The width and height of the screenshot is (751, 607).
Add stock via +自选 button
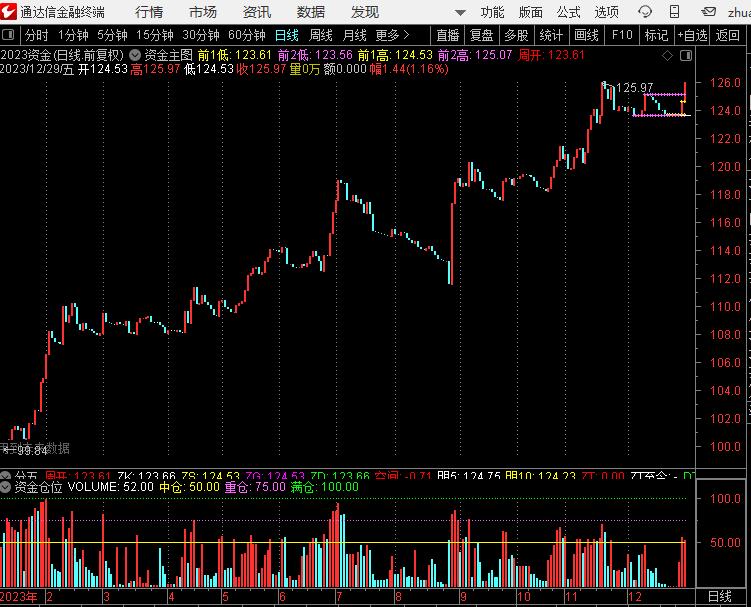pyautogui.click(x=693, y=35)
